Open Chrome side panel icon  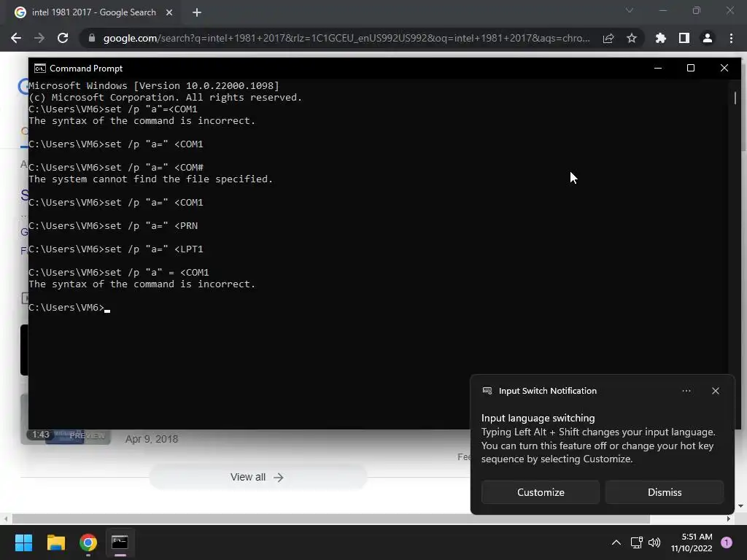tap(684, 38)
